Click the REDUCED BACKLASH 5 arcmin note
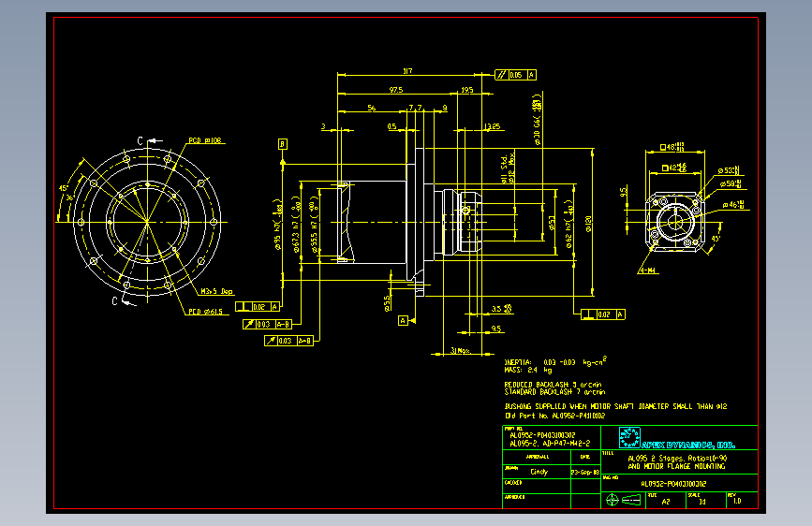This screenshot has width=812, height=526. [x=554, y=385]
